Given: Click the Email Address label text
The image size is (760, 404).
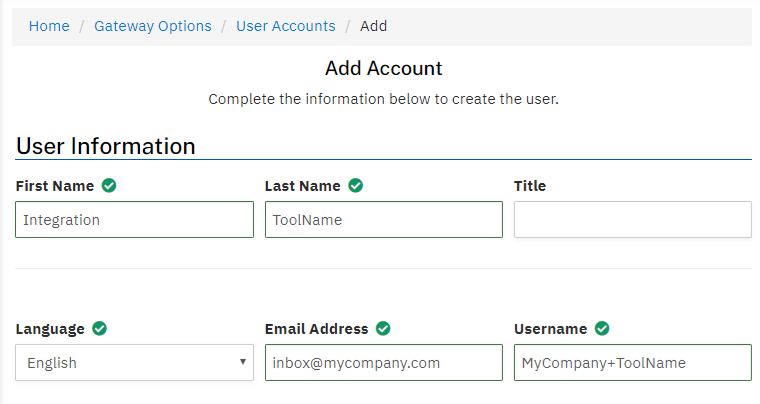Looking at the screenshot, I should (316, 329).
